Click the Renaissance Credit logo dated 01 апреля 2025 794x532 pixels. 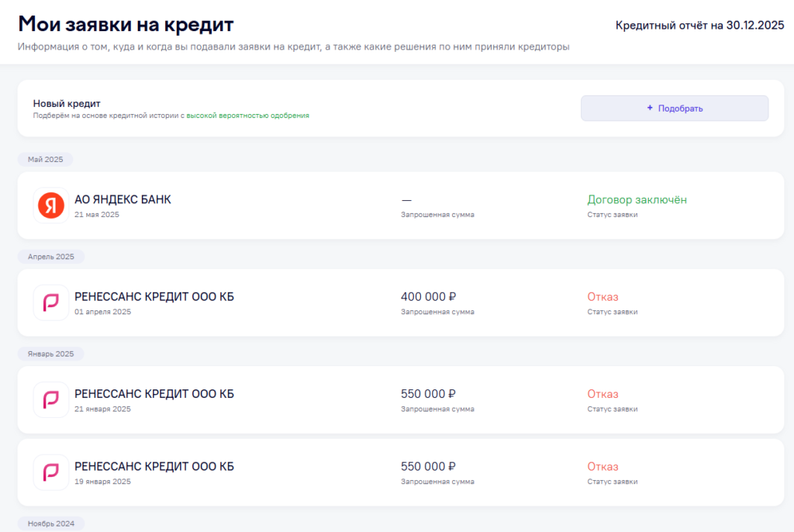click(x=51, y=302)
